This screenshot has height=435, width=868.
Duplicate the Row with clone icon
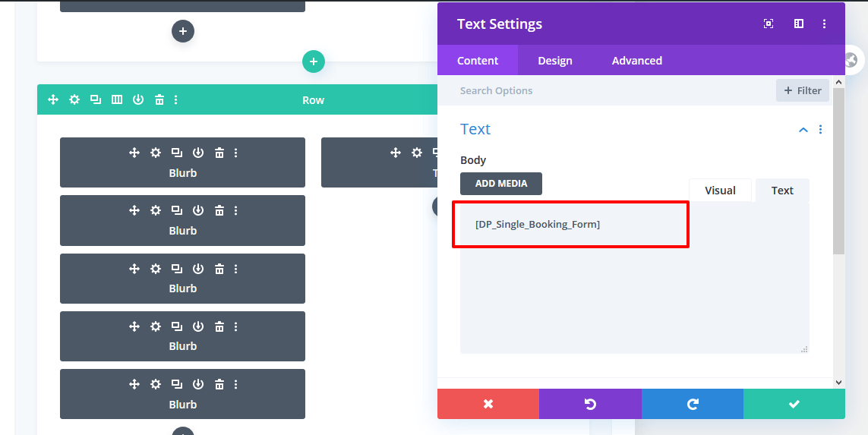96,99
